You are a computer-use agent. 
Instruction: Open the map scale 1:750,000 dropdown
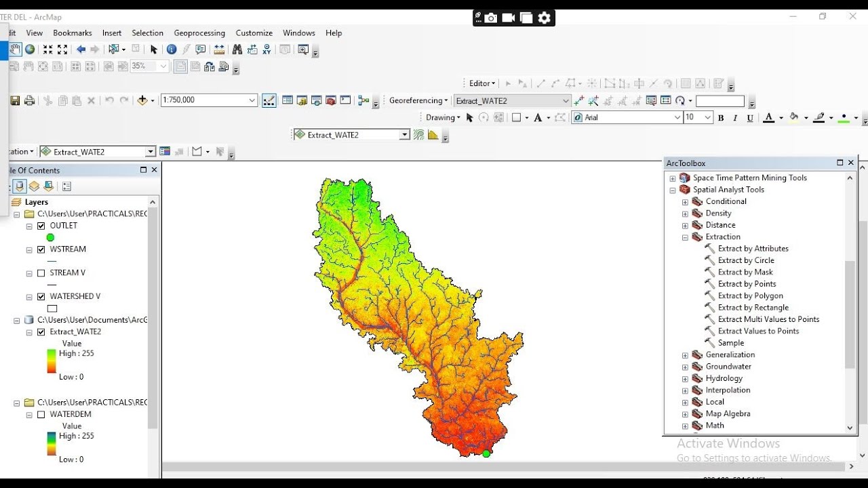pos(252,100)
